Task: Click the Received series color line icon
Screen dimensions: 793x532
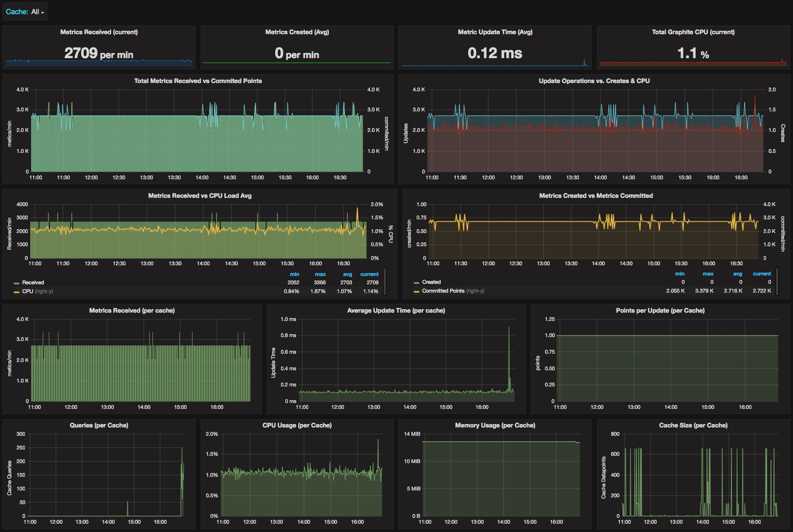Action: point(17,283)
